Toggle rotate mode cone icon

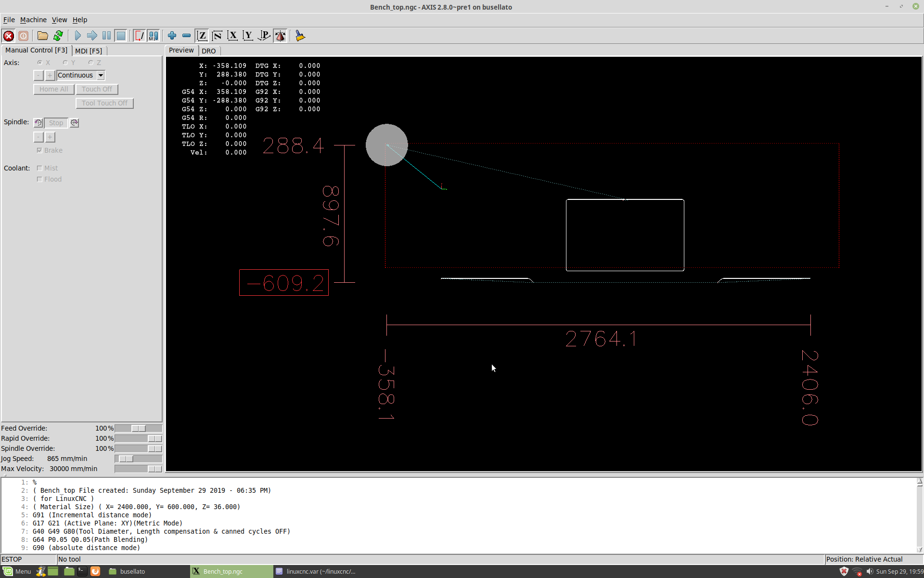click(280, 36)
